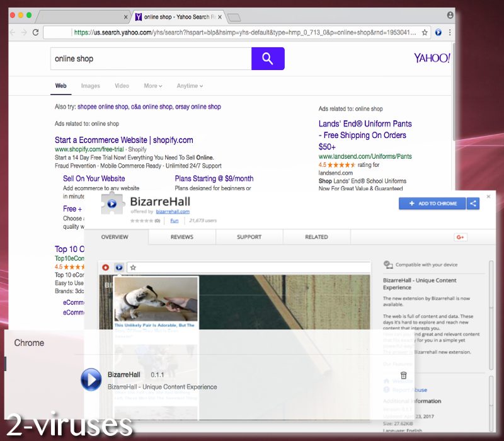Image resolution: width=504 pixels, height=441 pixels.
Task: Switch to the REVIEWS tab
Action: pos(181,236)
